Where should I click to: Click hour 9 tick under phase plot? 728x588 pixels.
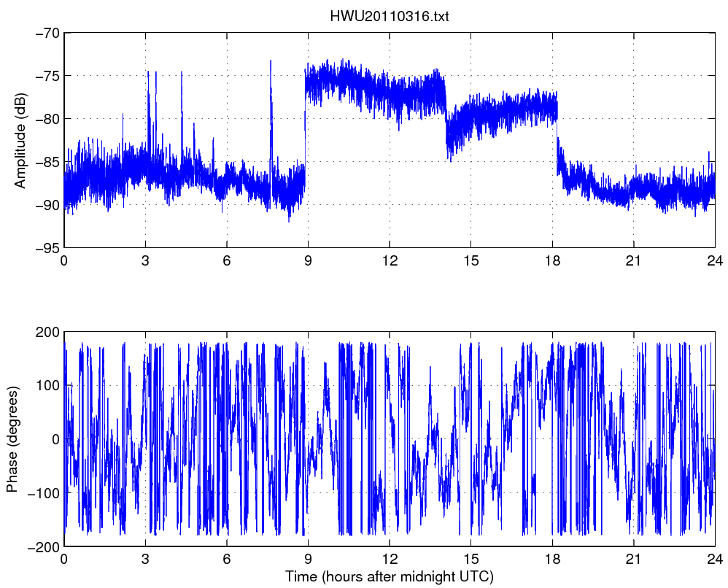(x=309, y=559)
